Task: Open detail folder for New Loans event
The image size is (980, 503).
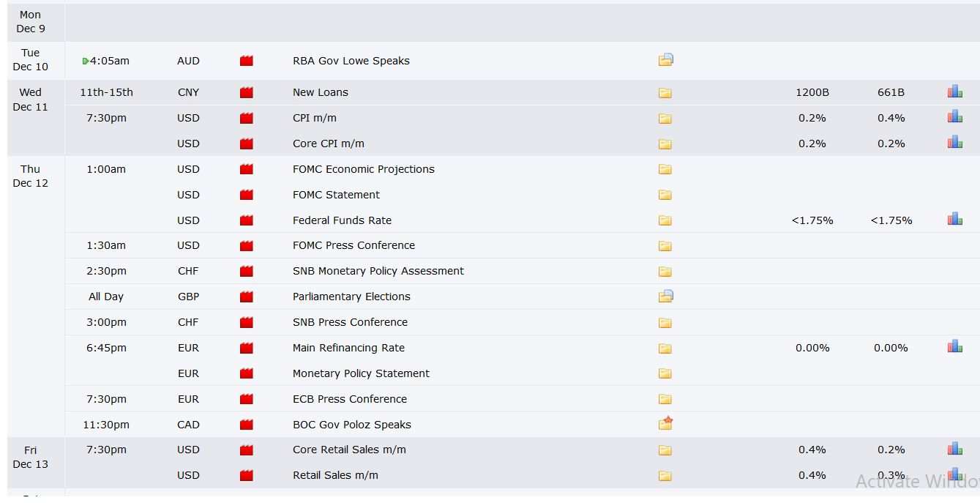Action: pos(665,93)
